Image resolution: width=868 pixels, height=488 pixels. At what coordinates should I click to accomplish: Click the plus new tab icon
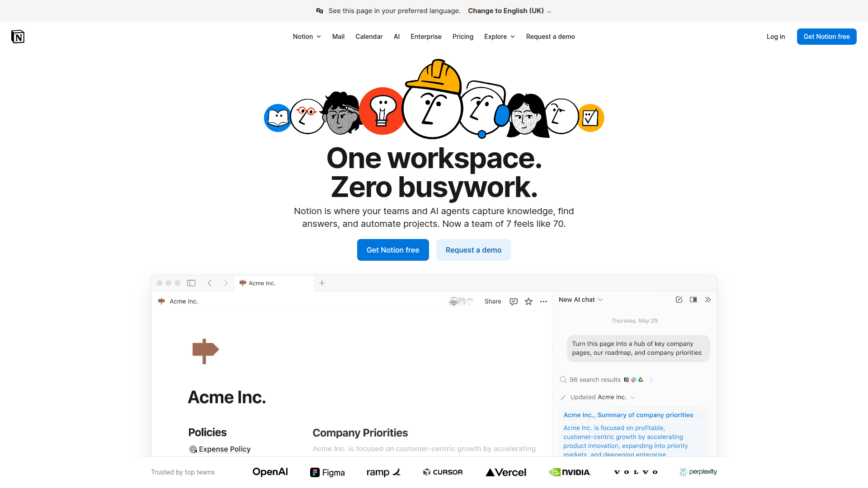tap(322, 283)
